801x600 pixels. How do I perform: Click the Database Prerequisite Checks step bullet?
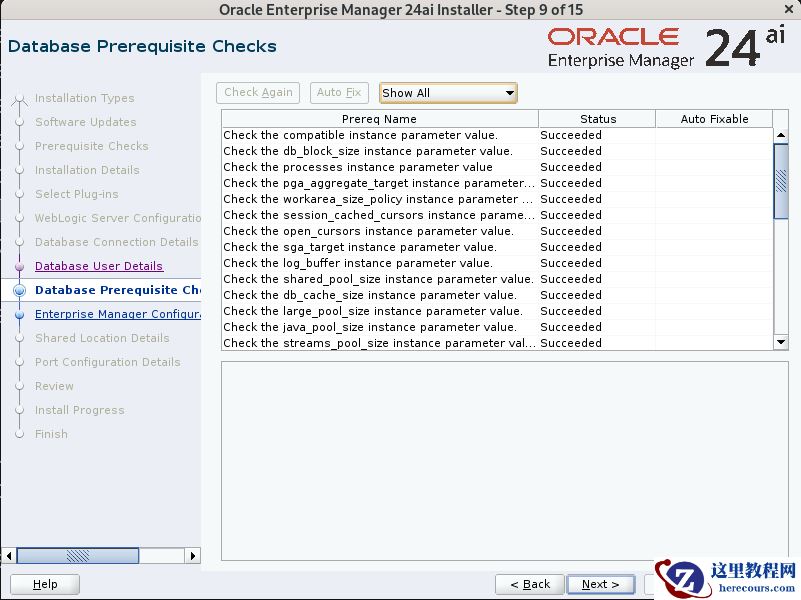pyautogui.click(x=19, y=291)
